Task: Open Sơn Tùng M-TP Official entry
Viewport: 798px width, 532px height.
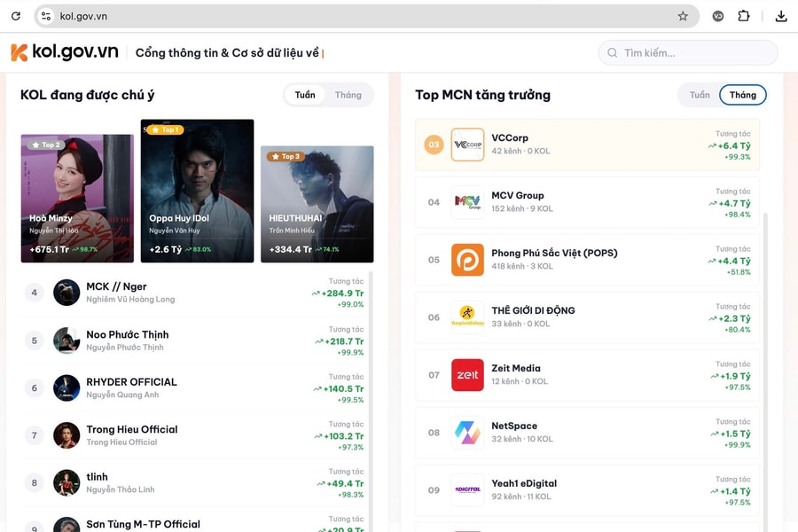Action: 143,524
